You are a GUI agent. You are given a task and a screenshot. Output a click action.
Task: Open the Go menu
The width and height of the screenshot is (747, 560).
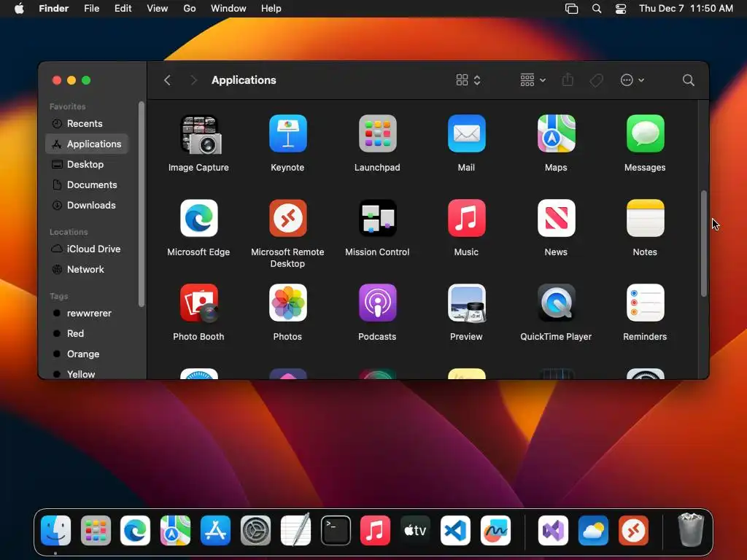[x=190, y=9]
